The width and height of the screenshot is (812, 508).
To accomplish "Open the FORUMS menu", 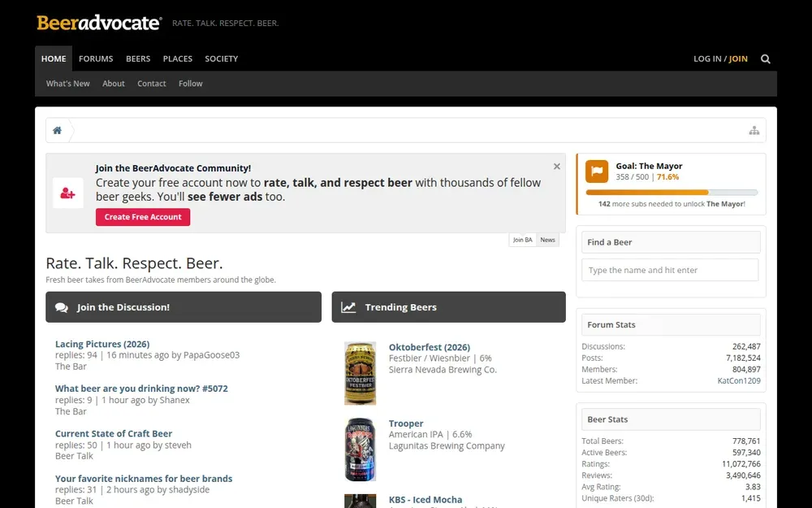I will [x=96, y=59].
